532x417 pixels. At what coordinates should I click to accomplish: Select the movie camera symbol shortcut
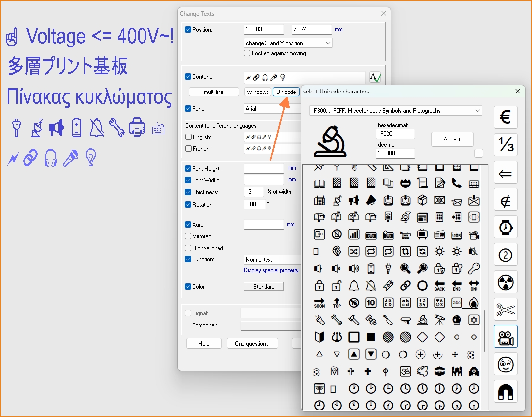pos(506,337)
